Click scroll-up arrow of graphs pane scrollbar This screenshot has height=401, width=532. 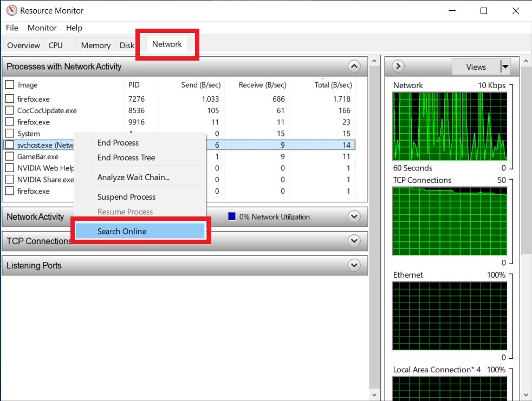[x=526, y=61]
